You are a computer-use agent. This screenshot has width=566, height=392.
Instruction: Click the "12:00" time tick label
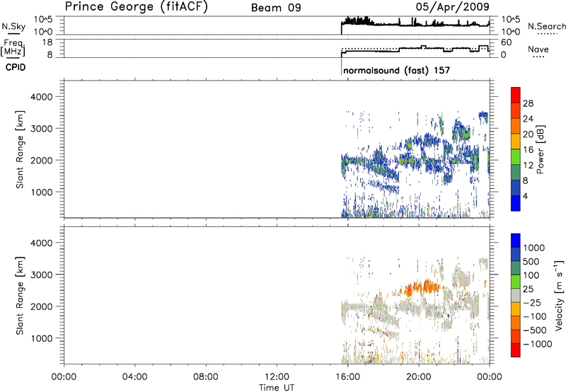277,377
